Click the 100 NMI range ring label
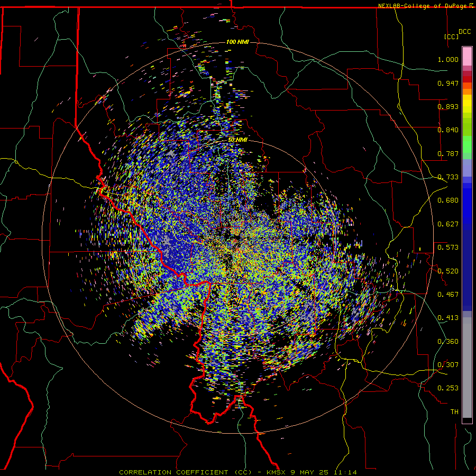This screenshot has height=476, width=476. point(237,42)
